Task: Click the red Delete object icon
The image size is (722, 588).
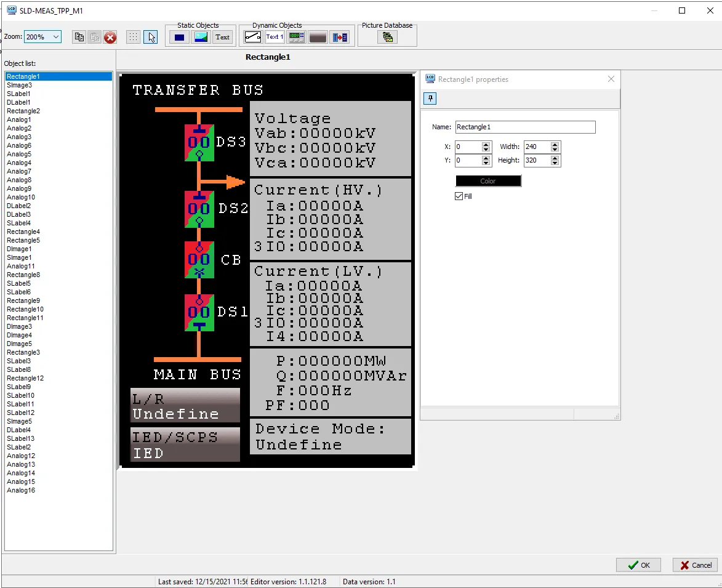Action: 110,38
